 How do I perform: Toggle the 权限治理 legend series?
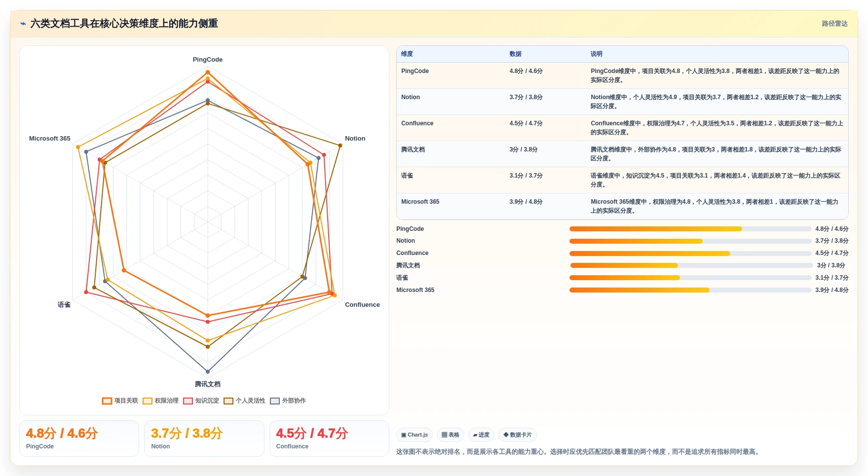(x=160, y=401)
